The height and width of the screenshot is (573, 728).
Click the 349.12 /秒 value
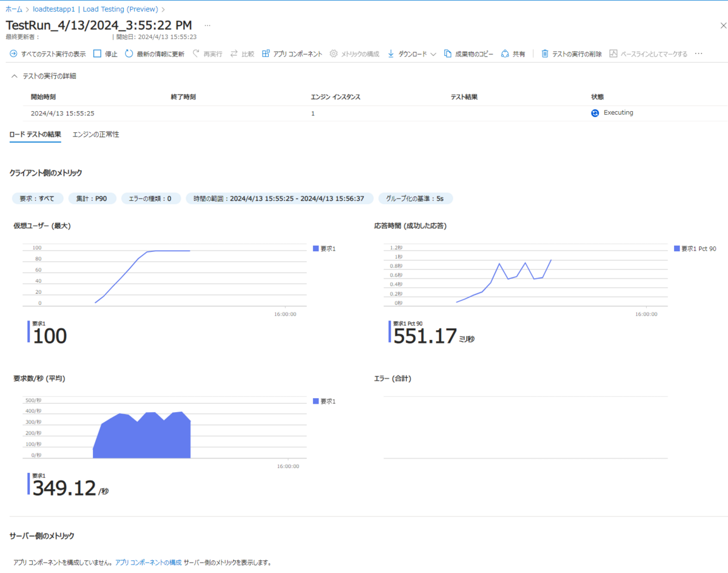[x=70, y=489]
